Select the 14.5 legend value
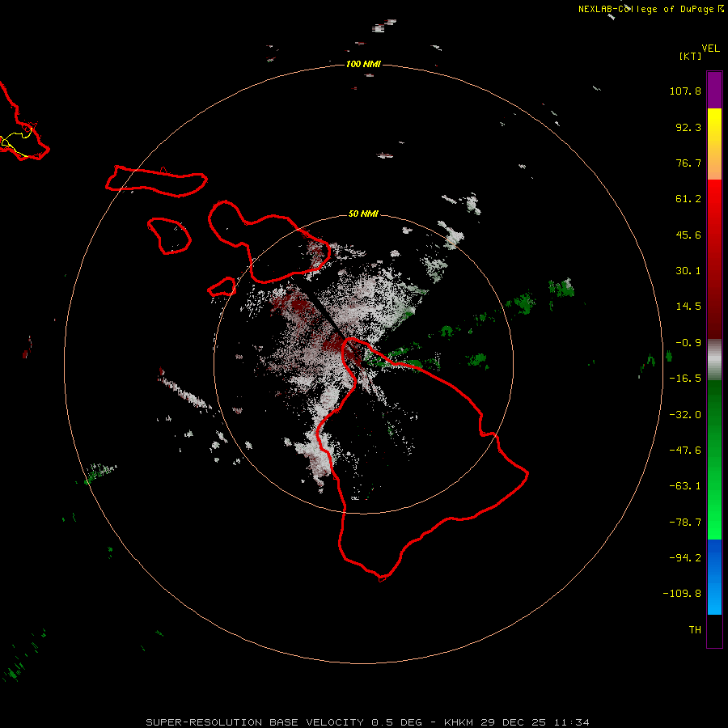This screenshot has width=728, height=728. coord(688,307)
